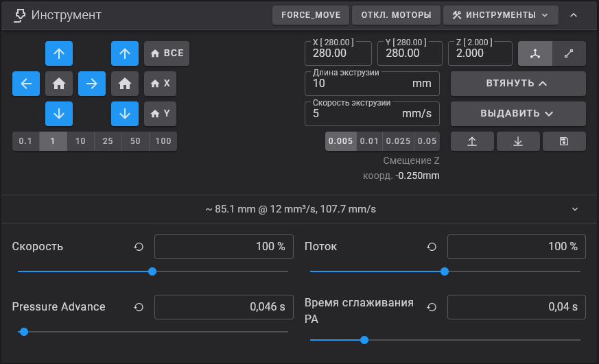Click ВЫДАВИТЬ extrude button
This screenshot has height=364, width=599.
pyautogui.click(x=518, y=114)
